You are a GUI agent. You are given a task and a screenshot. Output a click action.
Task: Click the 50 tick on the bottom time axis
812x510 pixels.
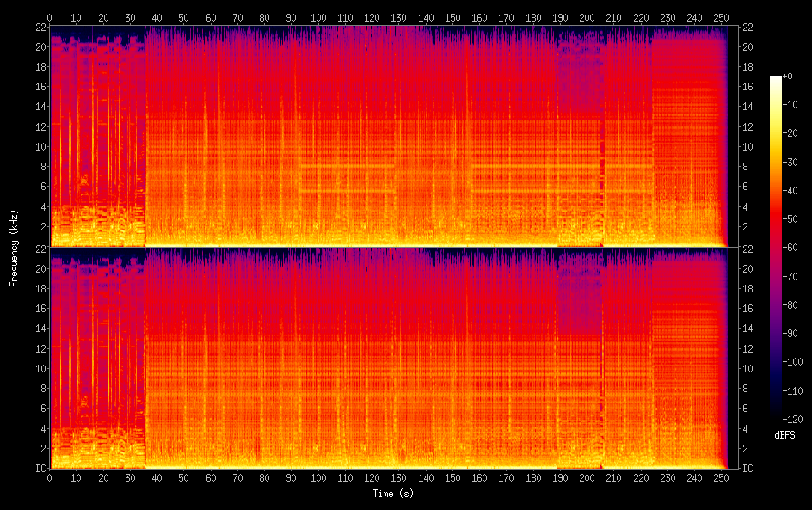(183, 477)
